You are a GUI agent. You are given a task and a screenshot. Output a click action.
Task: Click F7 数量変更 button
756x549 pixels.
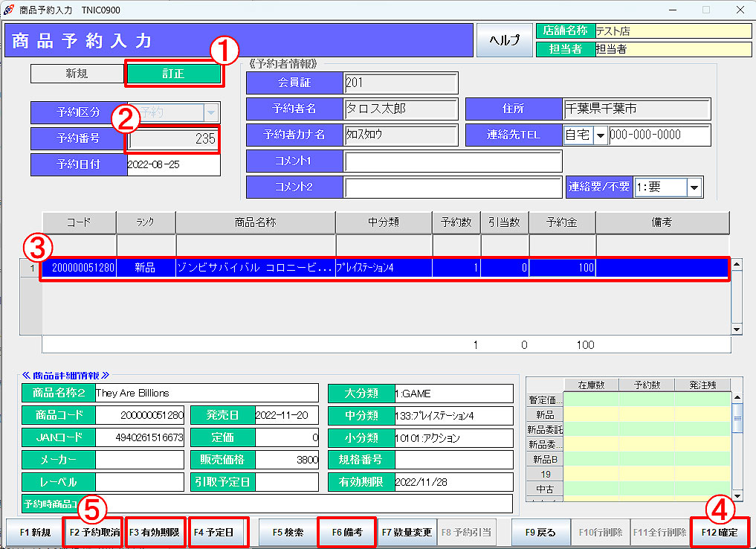coord(407,533)
